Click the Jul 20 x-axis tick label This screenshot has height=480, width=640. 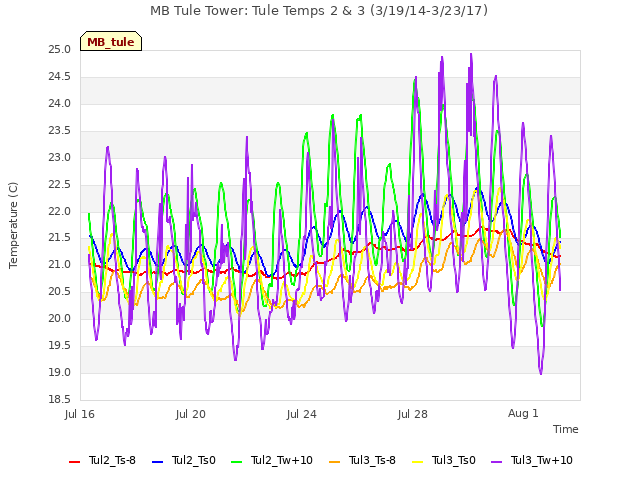tap(191, 414)
